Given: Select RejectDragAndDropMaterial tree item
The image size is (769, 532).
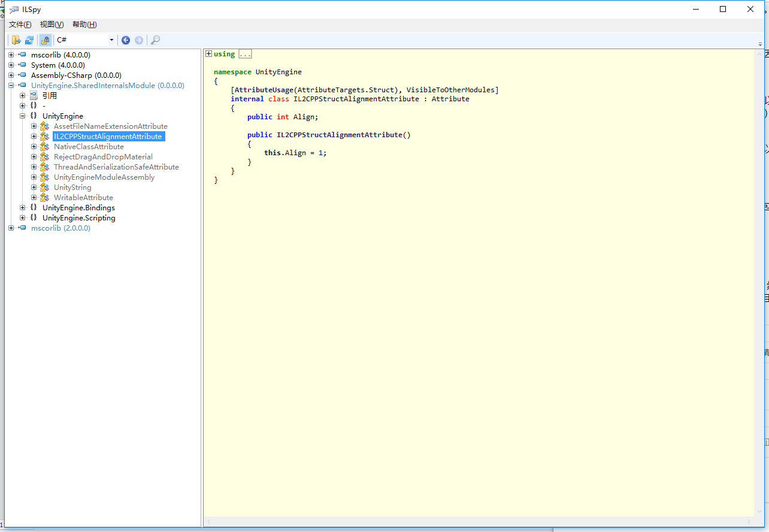Looking at the screenshot, I should click(104, 157).
